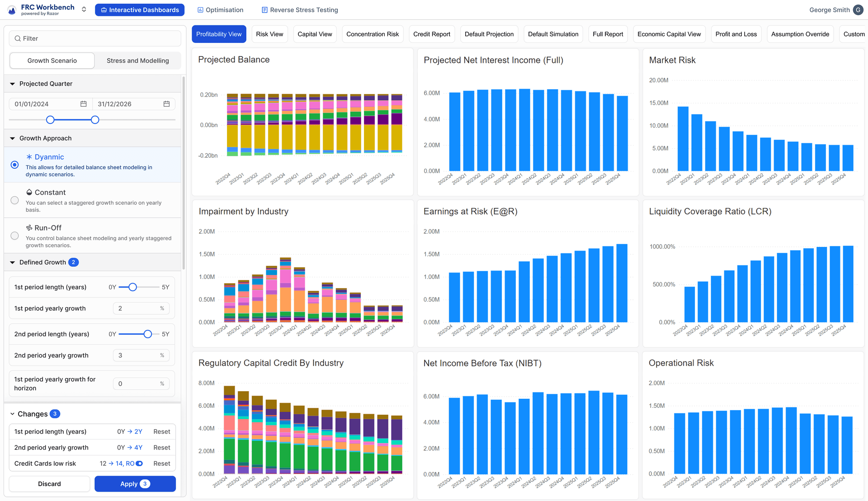Viewport: 868px width, 501px height.
Task: Collapse the Projected Quarter section
Action: [x=13, y=84]
